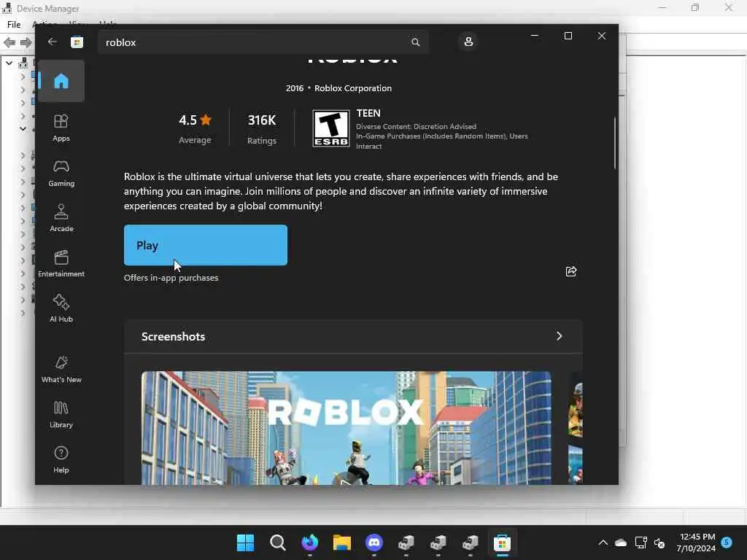Click the ESRB Teen rating badge

point(331,128)
